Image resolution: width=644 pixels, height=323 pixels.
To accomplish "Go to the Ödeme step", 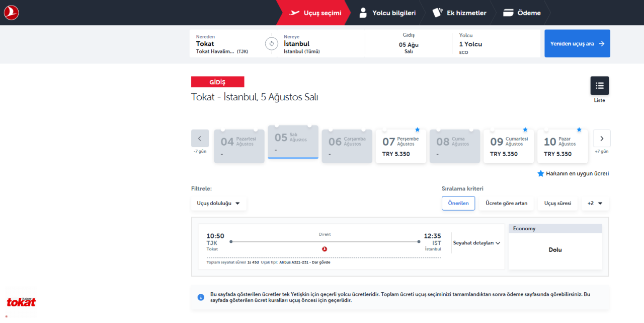I will coord(522,13).
